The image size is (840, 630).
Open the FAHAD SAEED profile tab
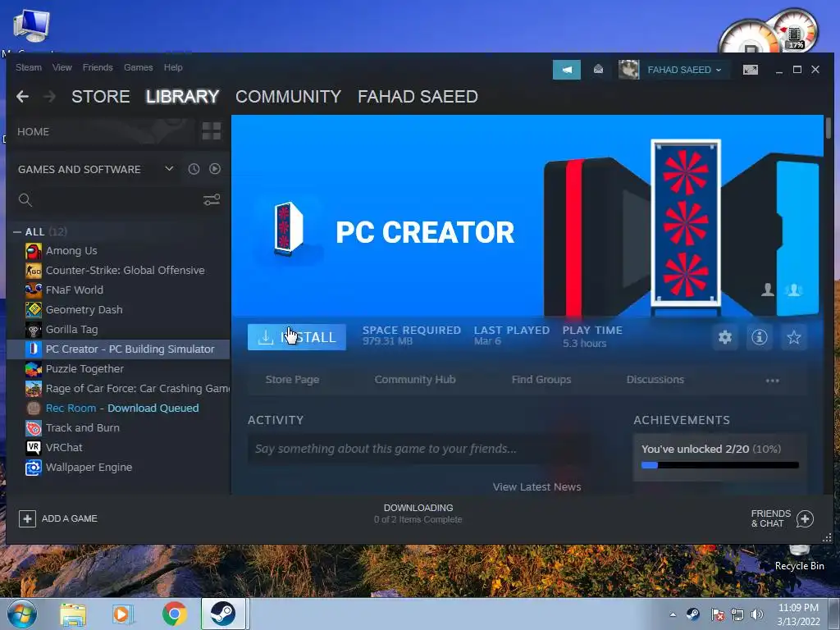click(x=418, y=97)
